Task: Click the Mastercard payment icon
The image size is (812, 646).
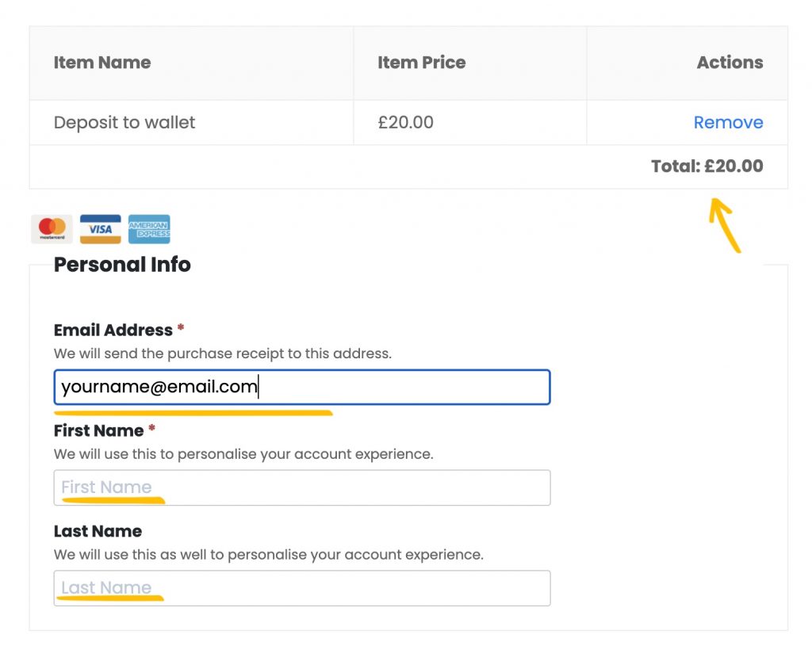Action: point(52,229)
